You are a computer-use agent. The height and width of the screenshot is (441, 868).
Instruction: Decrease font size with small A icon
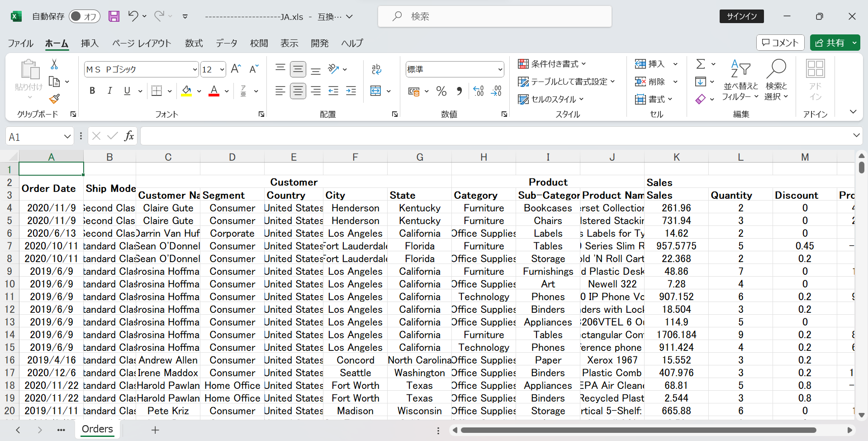click(x=254, y=69)
